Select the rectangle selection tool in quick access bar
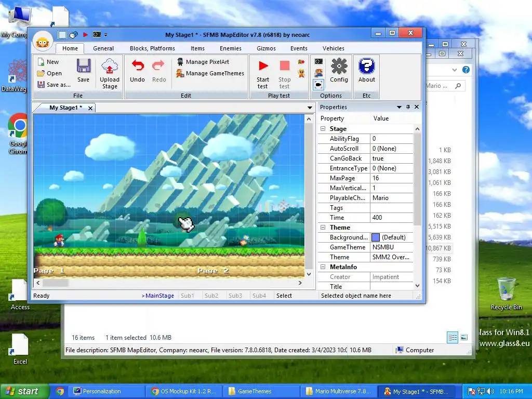This screenshot has height=399, width=532. (x=62, y=35)
